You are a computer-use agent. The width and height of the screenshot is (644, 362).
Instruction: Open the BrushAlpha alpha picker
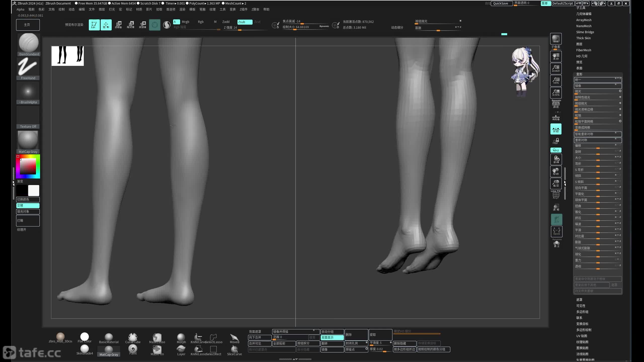28,93
